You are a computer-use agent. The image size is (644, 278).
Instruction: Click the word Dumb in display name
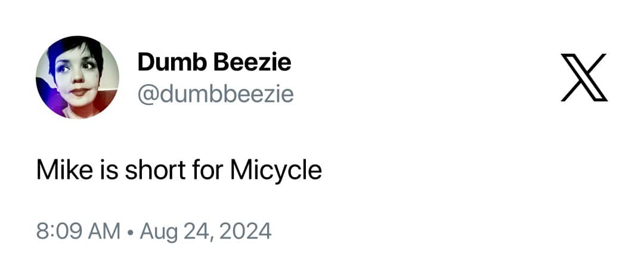point(169,61)
